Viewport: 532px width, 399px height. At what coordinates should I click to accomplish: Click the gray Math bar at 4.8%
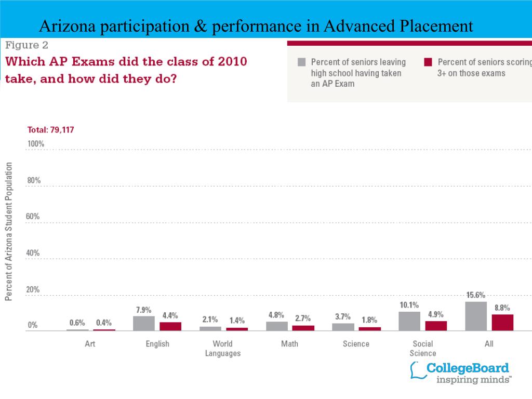pos(277,326)
